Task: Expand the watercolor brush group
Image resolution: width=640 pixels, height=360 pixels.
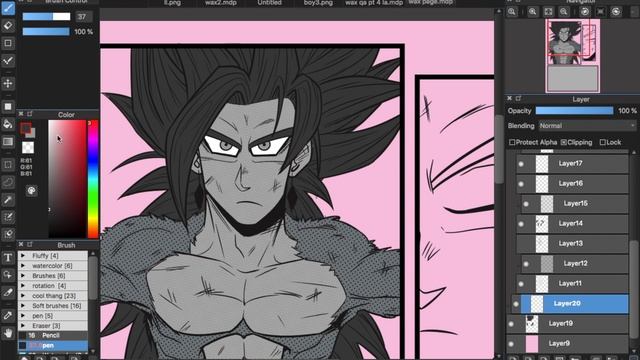Action: click(23, 266)
